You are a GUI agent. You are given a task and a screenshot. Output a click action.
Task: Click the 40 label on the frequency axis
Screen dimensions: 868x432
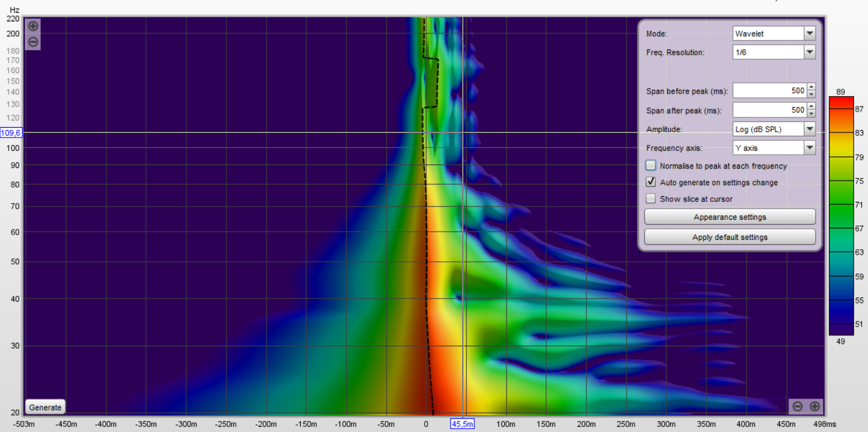(16, 299)
